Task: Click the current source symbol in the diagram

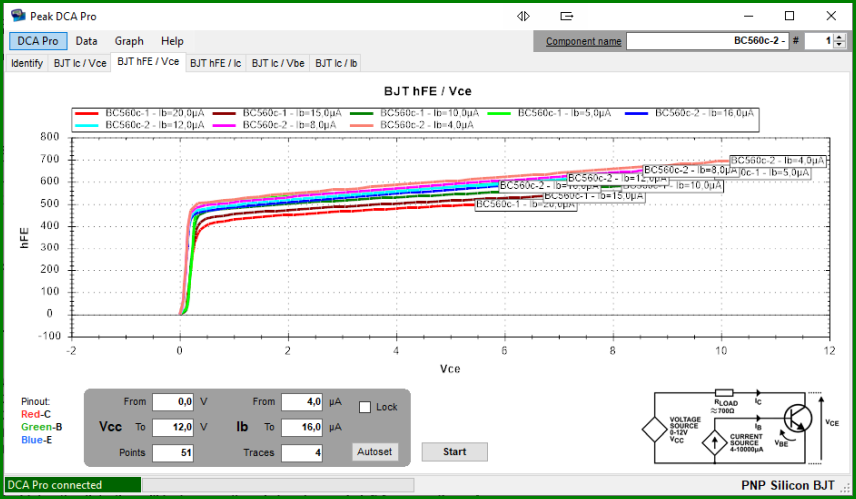Action: [714, 443]
